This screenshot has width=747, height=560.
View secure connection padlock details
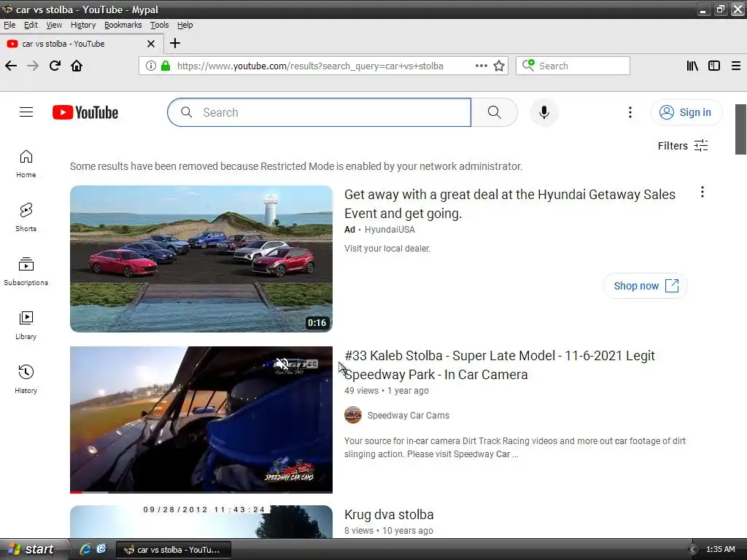click(x=166, y=66)
